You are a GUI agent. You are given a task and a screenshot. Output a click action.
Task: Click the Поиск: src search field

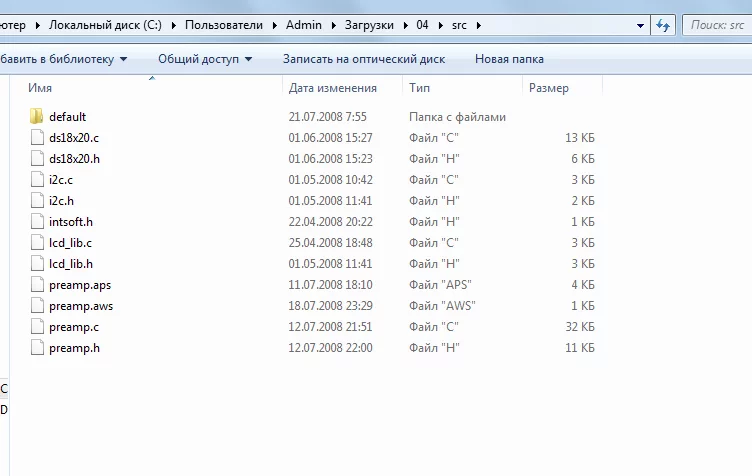point(717,25)
